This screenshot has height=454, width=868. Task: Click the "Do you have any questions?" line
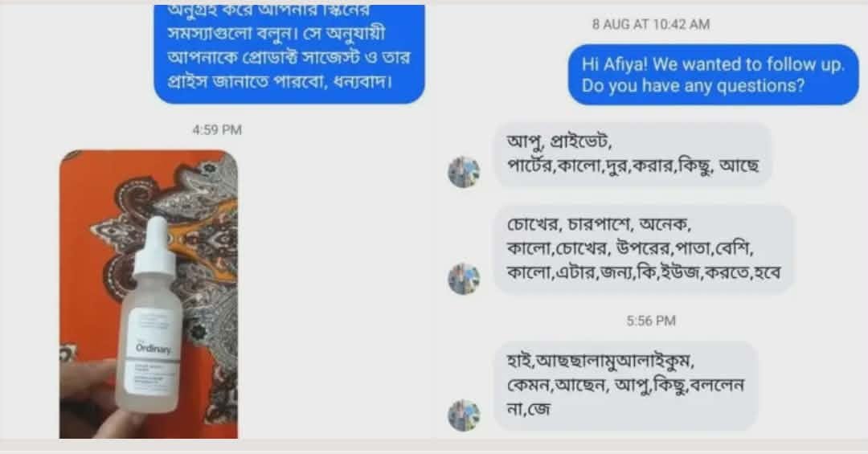(x=693, y=86)
